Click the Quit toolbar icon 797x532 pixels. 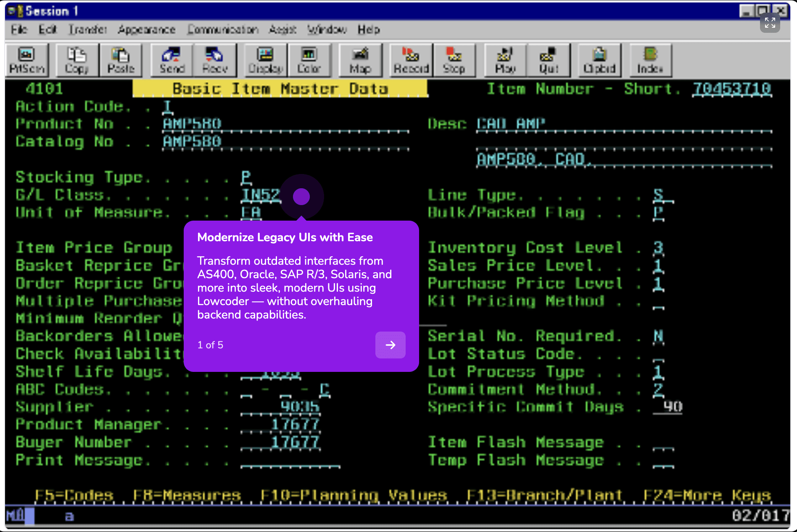pyautogui.click(x=549, y=61)
